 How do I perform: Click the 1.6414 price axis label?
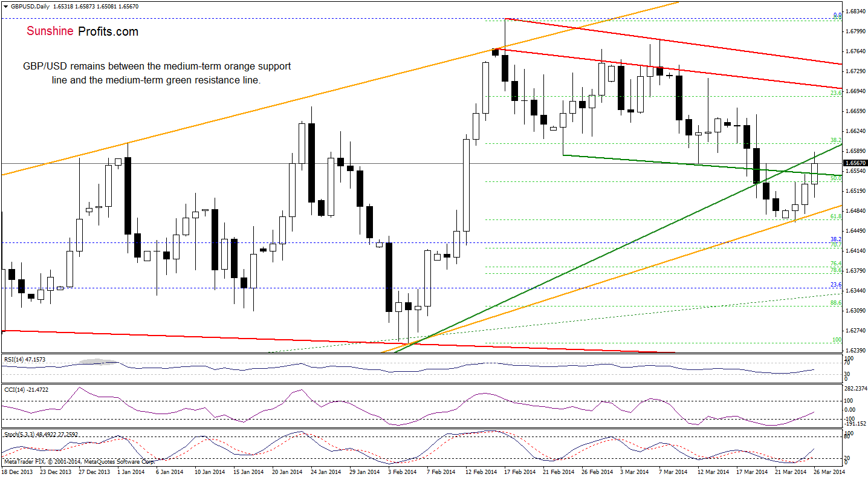click(856, 251)
